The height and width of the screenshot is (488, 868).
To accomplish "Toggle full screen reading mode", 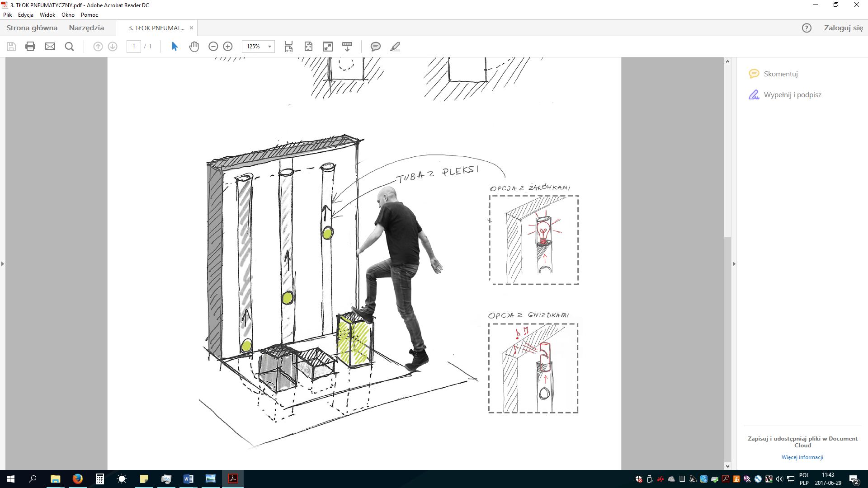I will 328,47.
